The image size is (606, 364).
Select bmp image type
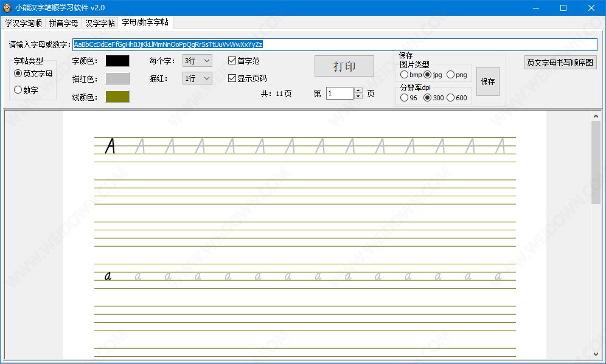point(411,75)
